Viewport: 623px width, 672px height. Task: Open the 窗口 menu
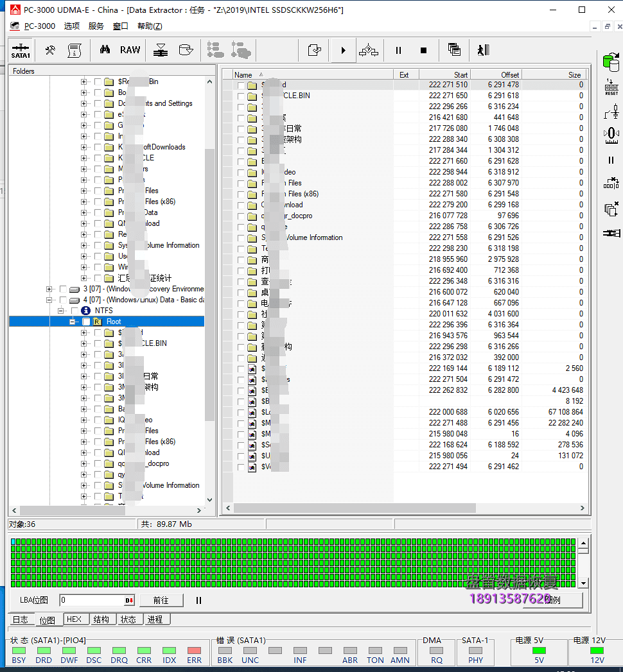point(121,26)
